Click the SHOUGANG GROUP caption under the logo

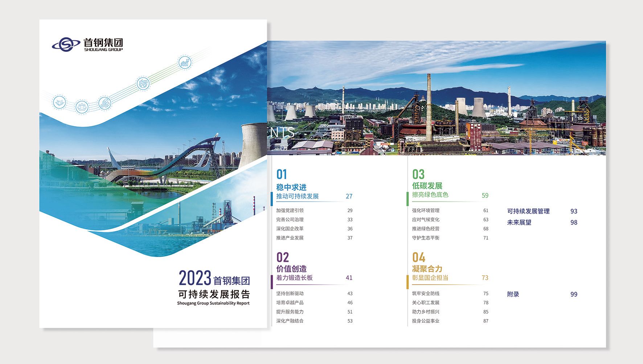pos(103,50)
